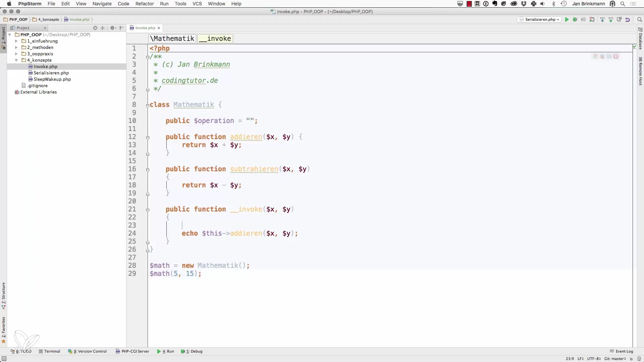This screenshot has height=362, width=644.
Task: Click the Bluetooth menu bar icon
Action: tap(554, 4)
